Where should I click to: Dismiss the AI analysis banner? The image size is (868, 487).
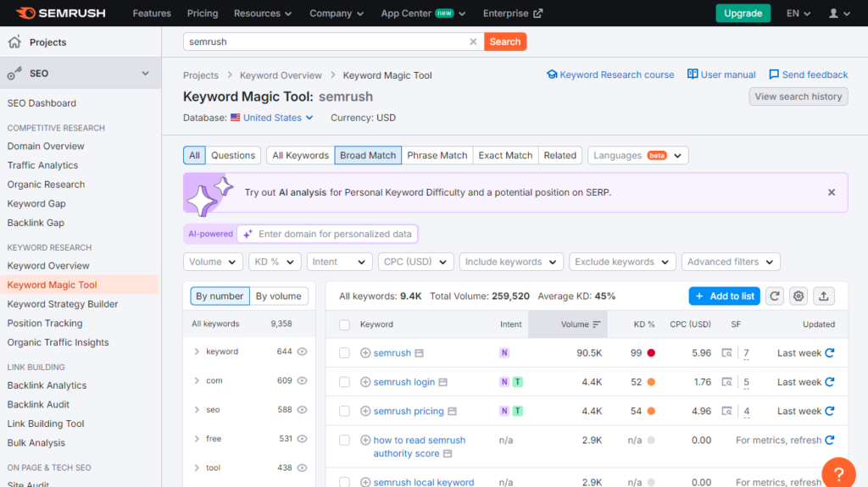coord(832,192)
